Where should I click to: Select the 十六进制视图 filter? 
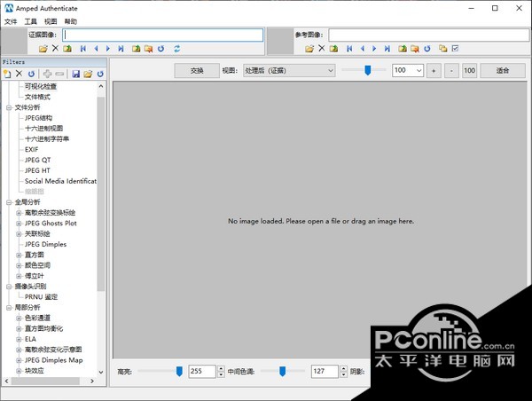pos(43,129)
